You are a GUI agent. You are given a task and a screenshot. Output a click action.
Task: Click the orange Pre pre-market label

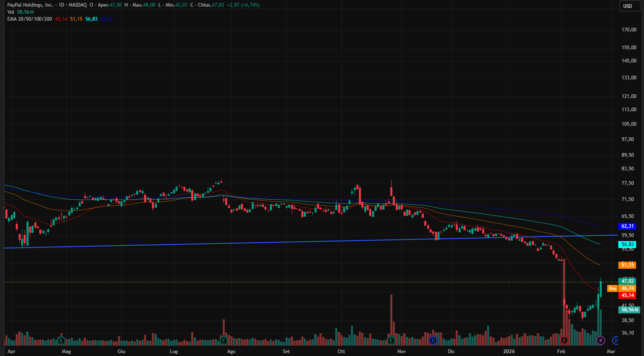tap(613, 288)
